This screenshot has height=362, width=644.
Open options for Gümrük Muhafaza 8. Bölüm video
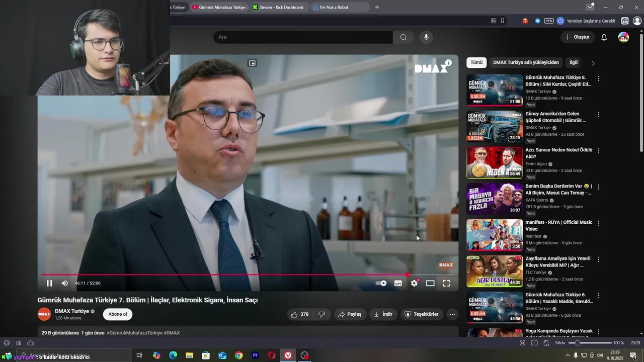click(599, 78)
